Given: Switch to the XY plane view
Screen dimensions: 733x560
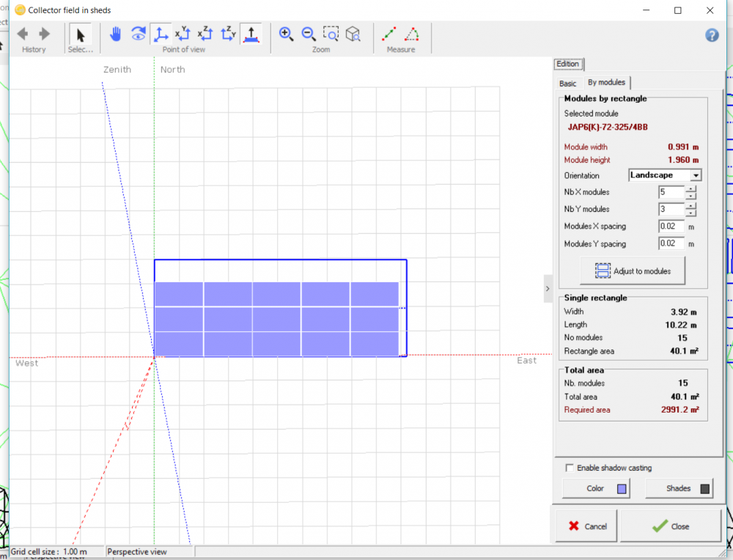Looking at the screenshot, I should (183, 34).
